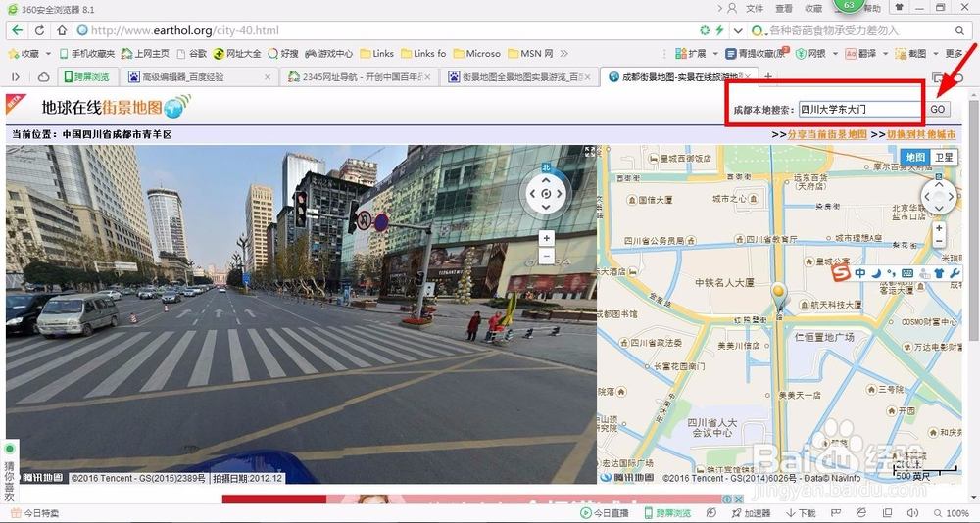This screenshot has height=523, width=980.
Task: Click the 成都本地搜索 input field
Action: click(x=860, y=109)
